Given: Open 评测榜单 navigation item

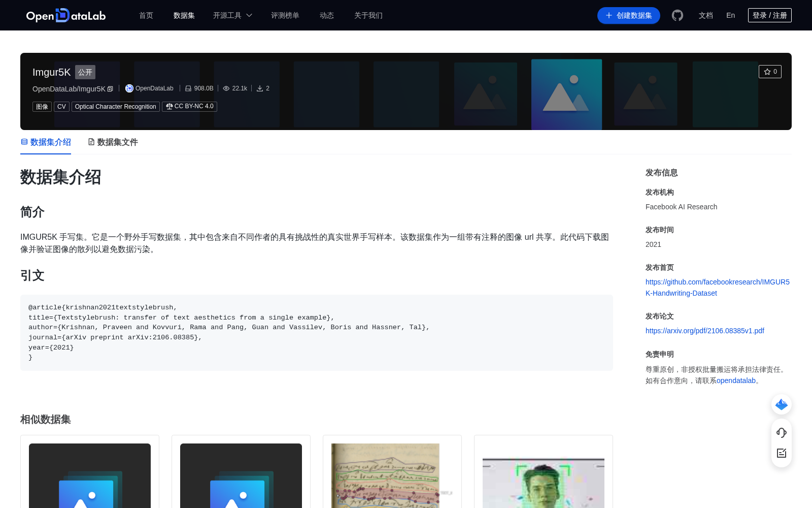Looking at the screenshot, I should pos(285,15).
